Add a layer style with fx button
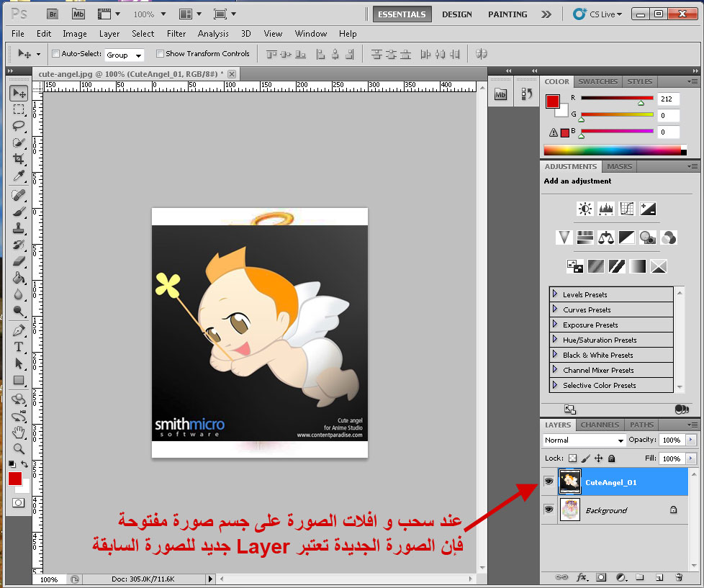Screen dimensions: 704x588 coord(582,577)
